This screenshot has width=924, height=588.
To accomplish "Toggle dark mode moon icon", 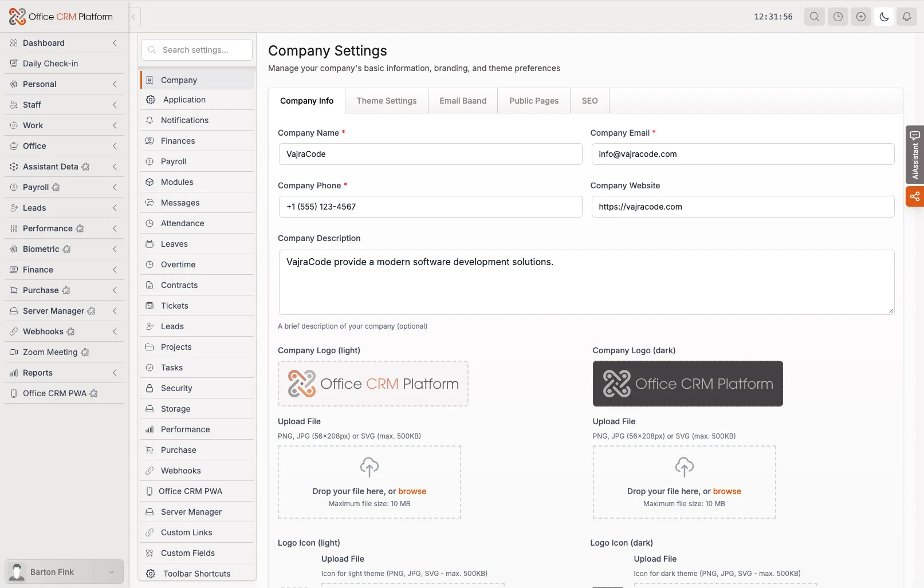I will tap(884, 17).
